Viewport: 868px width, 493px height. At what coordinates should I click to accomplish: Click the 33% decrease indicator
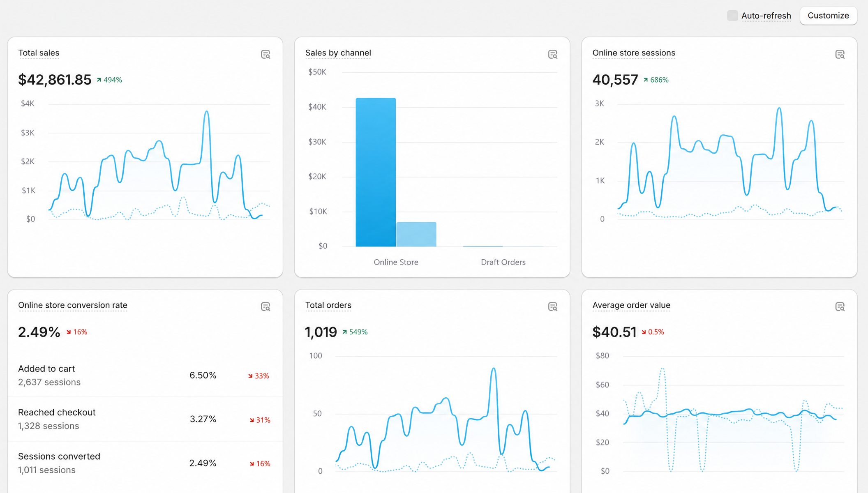point(259,376)
